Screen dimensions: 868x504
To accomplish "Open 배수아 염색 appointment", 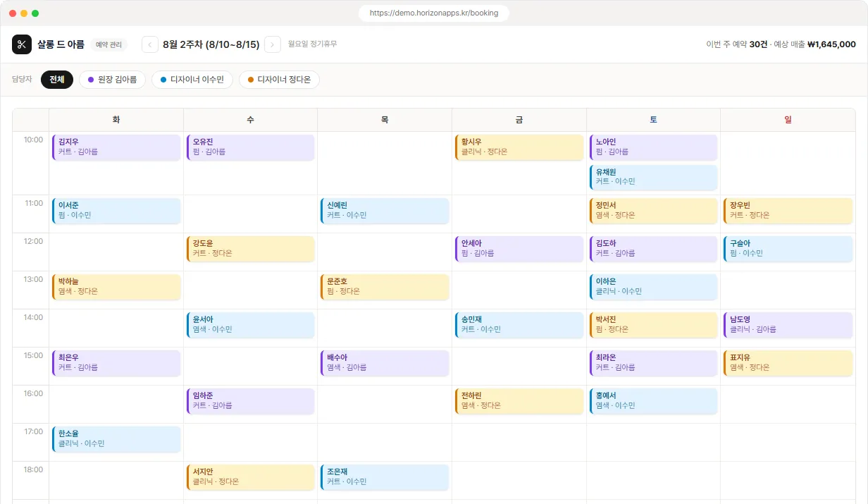I will click(385, 363).
